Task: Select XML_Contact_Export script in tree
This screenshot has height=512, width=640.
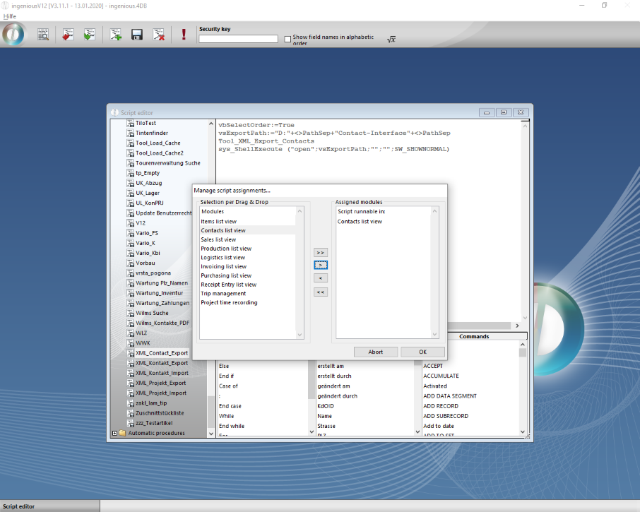Action: 162,353
